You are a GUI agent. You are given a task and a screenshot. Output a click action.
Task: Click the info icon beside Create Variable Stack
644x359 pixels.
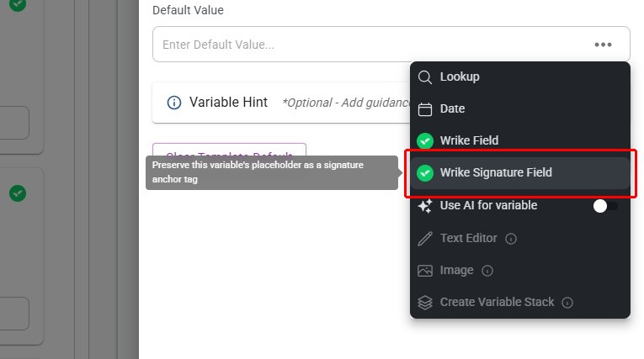pos(567,303)
